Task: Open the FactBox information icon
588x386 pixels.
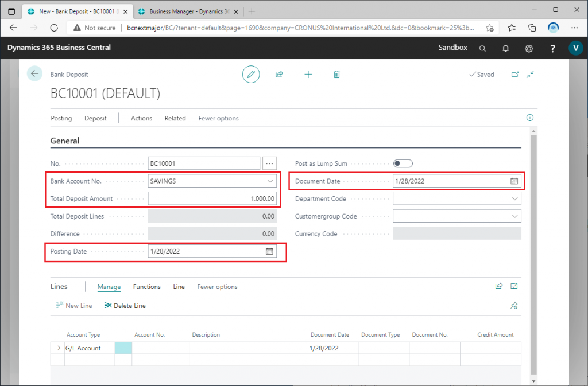Action: click(x=529, y=118)
